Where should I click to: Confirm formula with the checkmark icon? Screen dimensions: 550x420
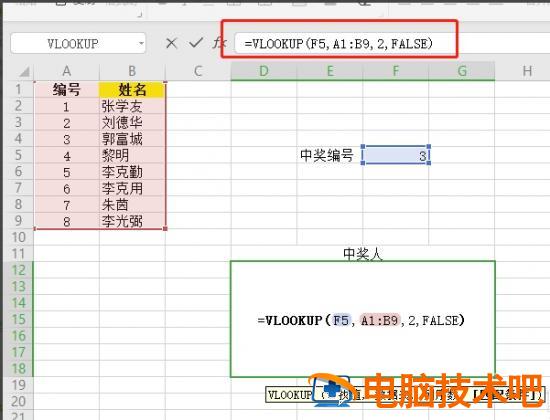point(196,43)
